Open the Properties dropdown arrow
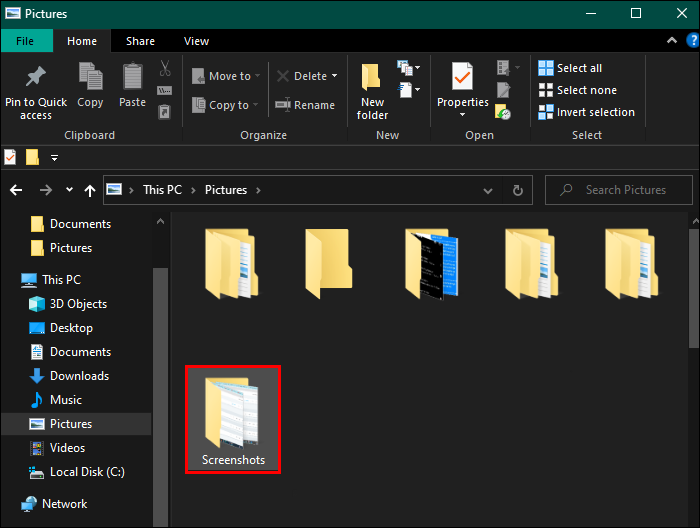 point(462,115)
